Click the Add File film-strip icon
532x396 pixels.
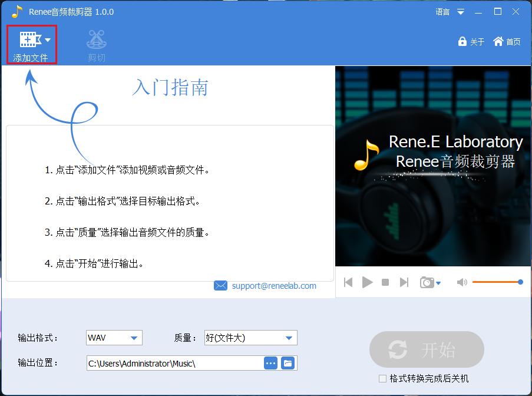(30, 39)
